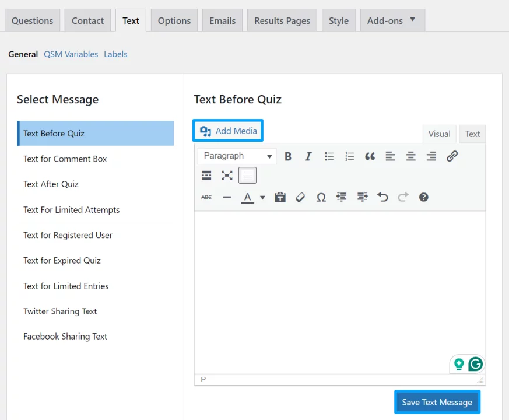Open the QSM Variables link

tap(71, 54)
